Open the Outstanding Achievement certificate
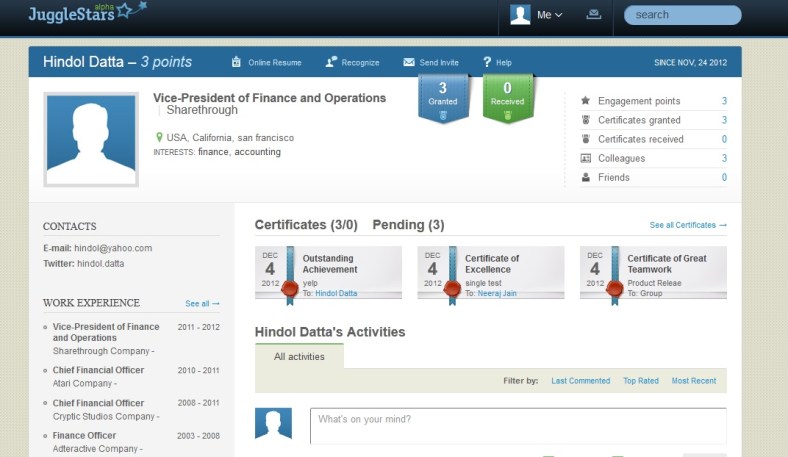788x457 pixels. coord(329,264)
